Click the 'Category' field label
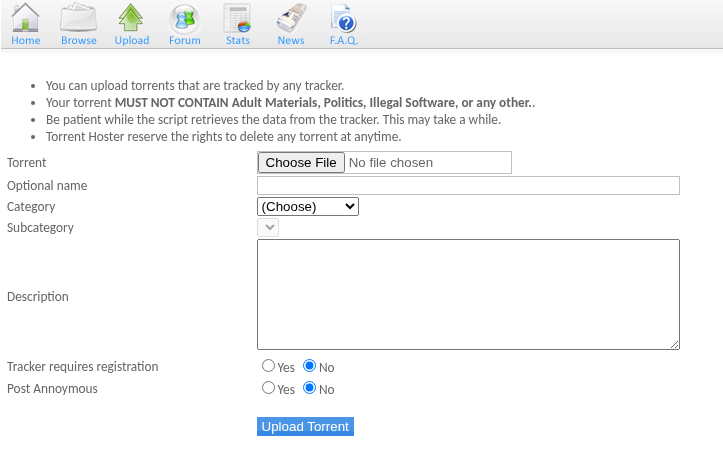 [31, 207]
